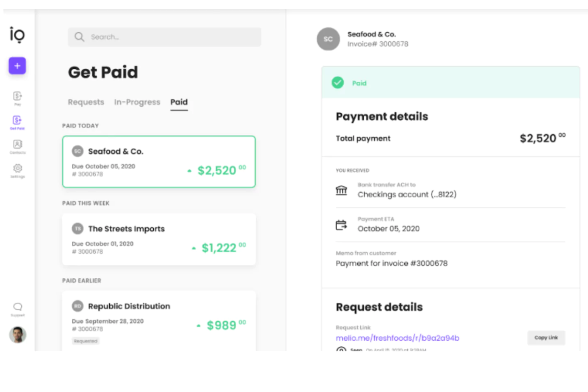Open The Streets Imports invoice card
Viewport: 588px width, 392px height.
[x=159, y=239]
